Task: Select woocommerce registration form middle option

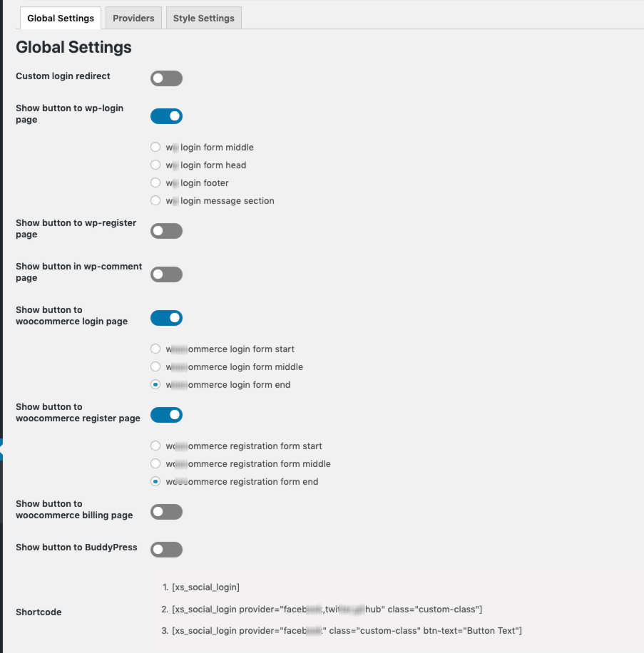Action: click(155, 464)
